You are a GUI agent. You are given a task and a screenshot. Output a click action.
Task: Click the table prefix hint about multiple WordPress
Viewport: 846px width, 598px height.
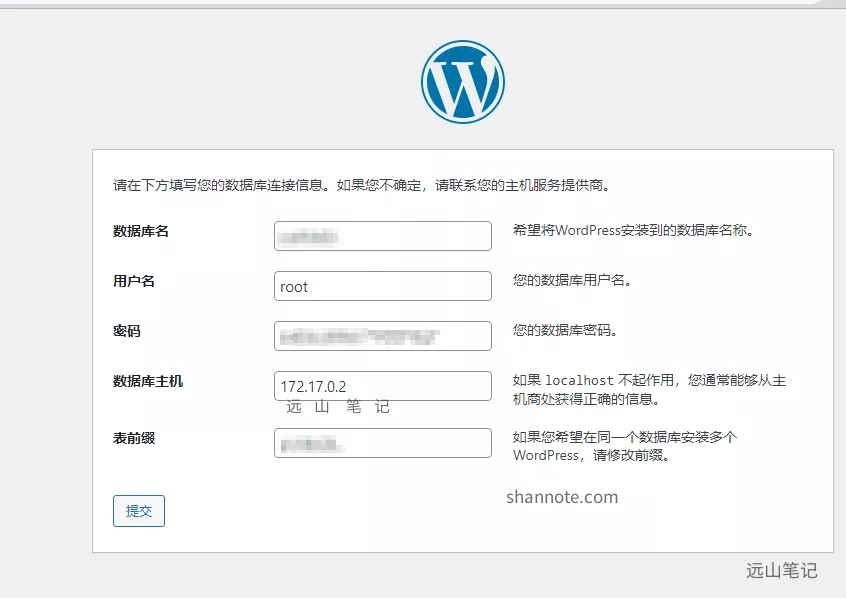[625, 446]
